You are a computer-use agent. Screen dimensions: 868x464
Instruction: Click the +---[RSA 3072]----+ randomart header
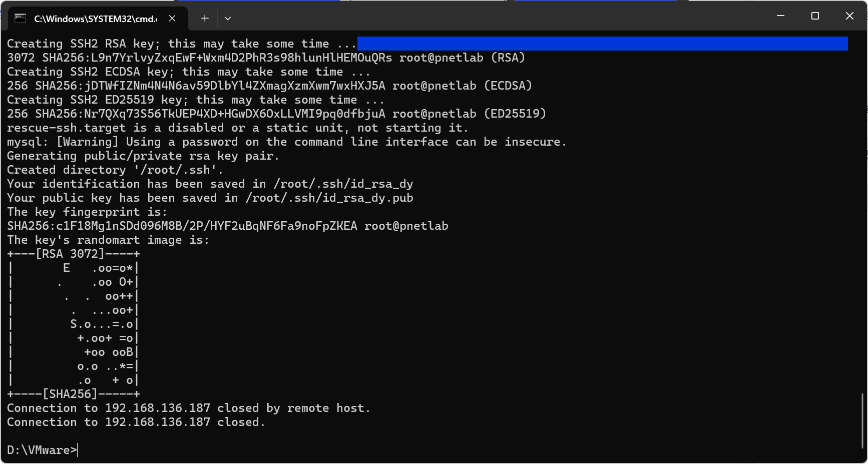coord(74,254)
